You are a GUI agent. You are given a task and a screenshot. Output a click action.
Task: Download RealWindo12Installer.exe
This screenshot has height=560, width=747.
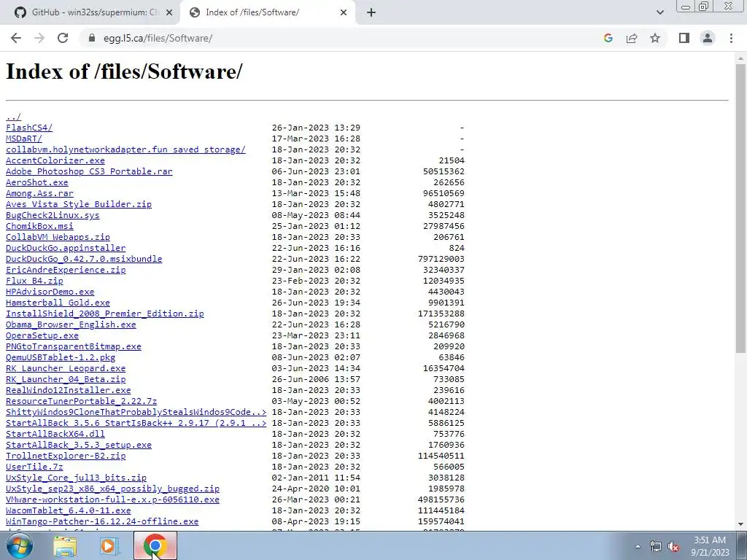click(68, 391)
